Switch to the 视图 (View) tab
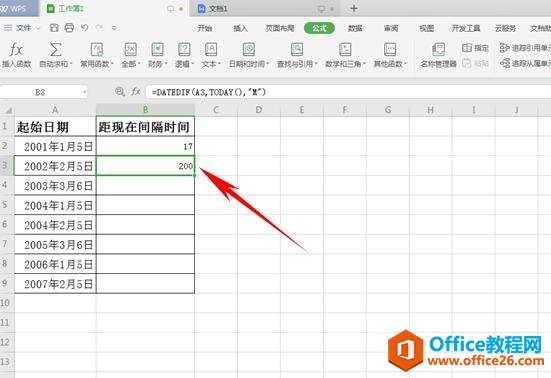This screenshot has height=378, width=551. pos(427,28)
